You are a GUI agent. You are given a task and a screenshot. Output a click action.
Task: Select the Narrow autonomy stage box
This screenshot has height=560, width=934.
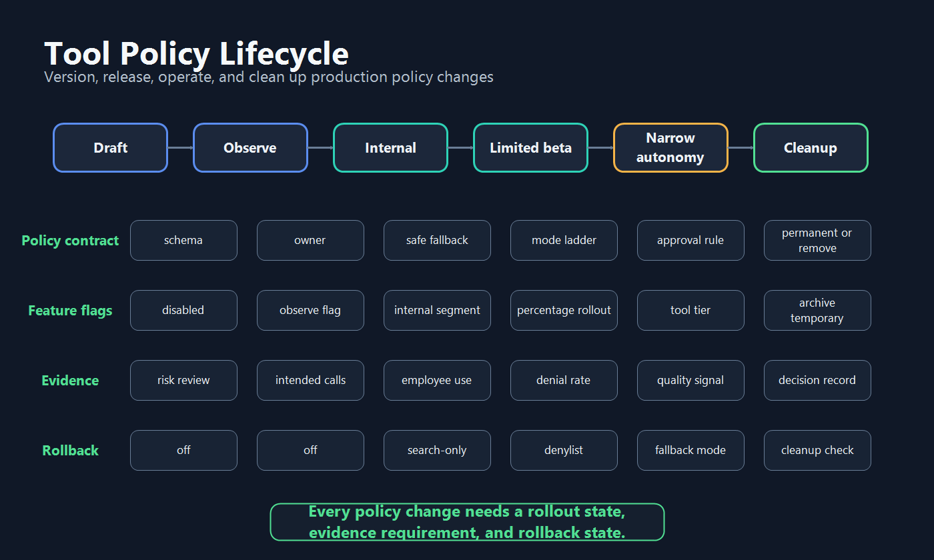pos(670,148)
